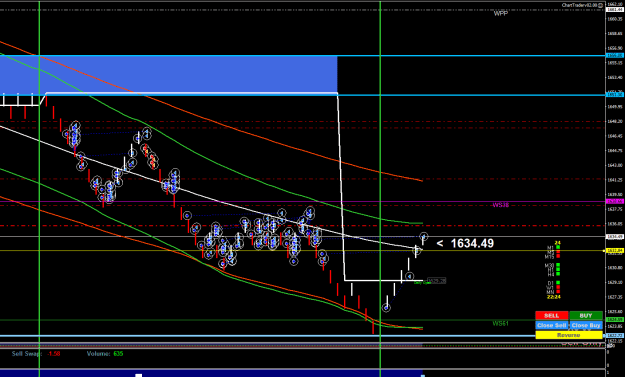The width and height of the screenshot is (625, 377).
Task: Click the Close Buy button
Action: coord(586,325)
